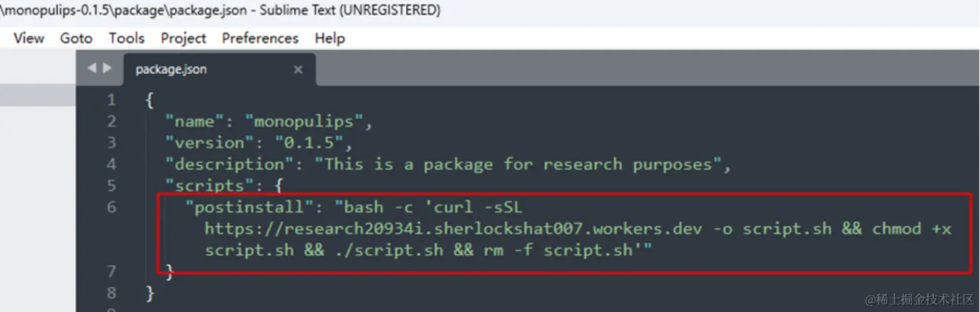The width and height of the screenshot is (980, 312).
Task: Open the Tools menu
Action: [127, 38]
